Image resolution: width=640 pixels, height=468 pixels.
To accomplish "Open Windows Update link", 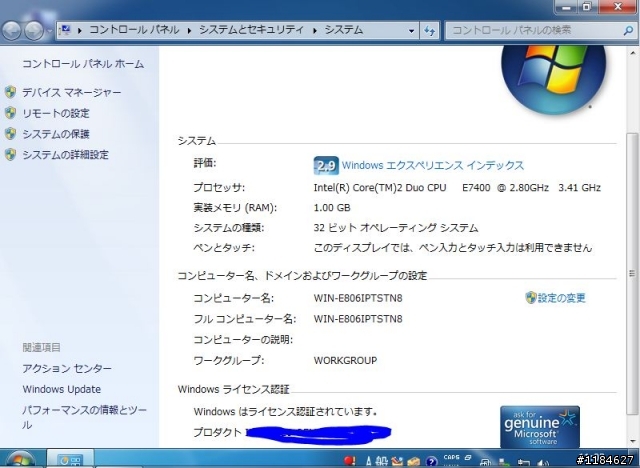I will (62, 389).
